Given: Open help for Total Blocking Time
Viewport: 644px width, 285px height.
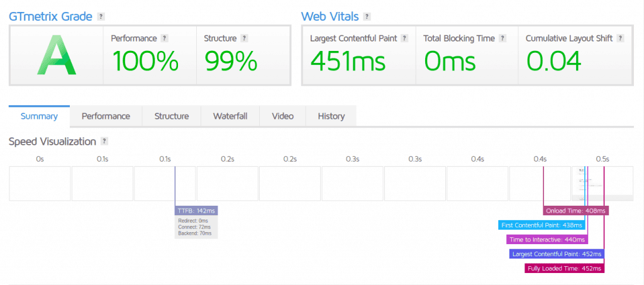Looking at the screenshot, I should (502, 38).
